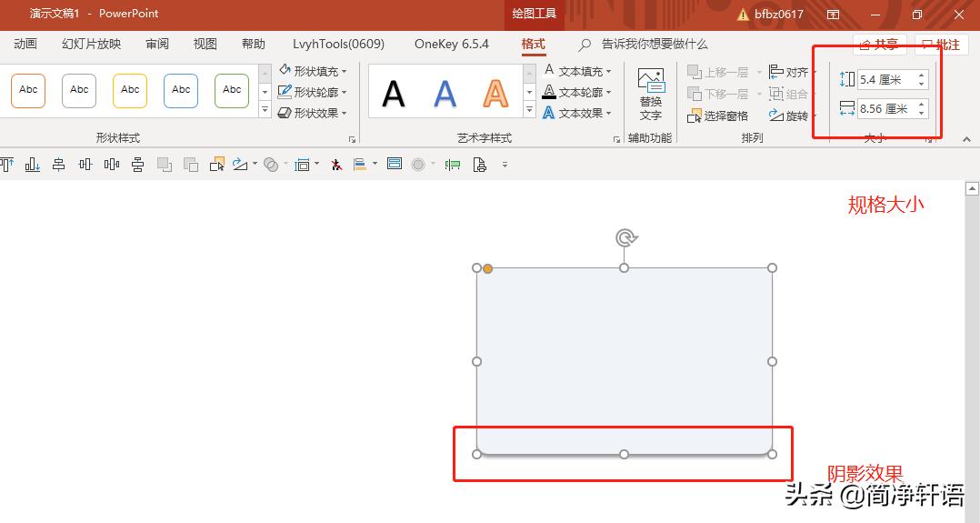The height and width of the screenshot is (523, 980).
Task: Click the align middle vertically icon
Action: click(x=85, y=165)
